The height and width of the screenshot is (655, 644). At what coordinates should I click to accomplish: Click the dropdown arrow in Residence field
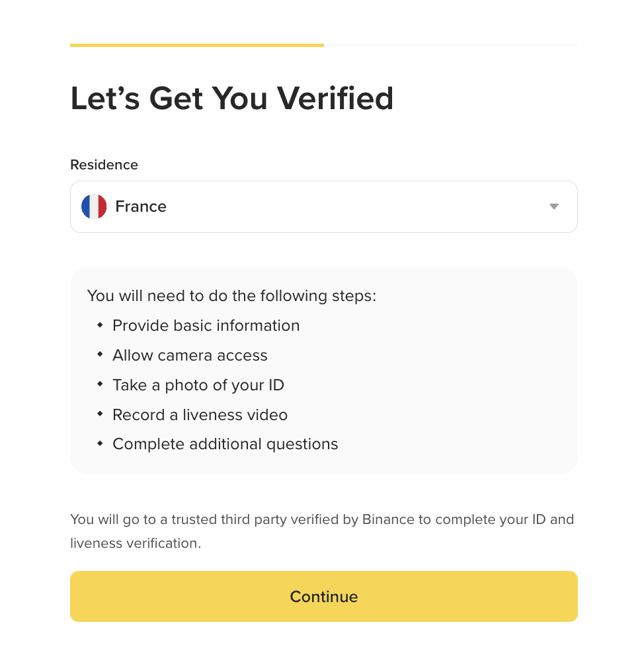(x=554, y=206)
